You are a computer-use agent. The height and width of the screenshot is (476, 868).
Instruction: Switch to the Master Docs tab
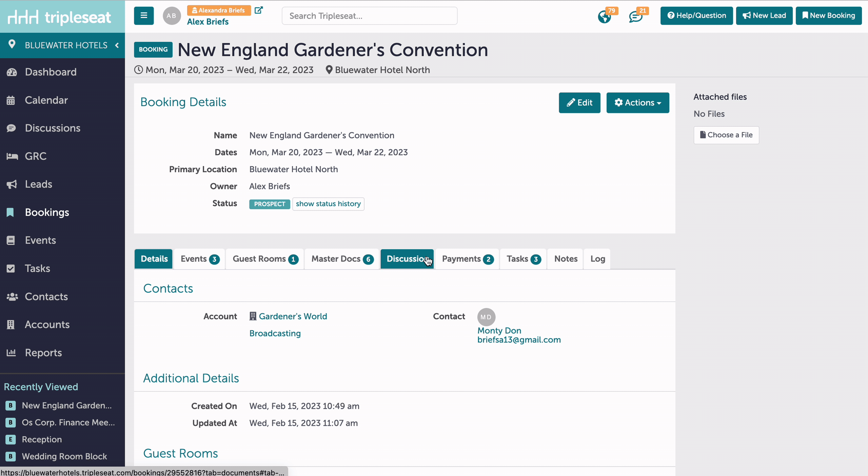342,259
